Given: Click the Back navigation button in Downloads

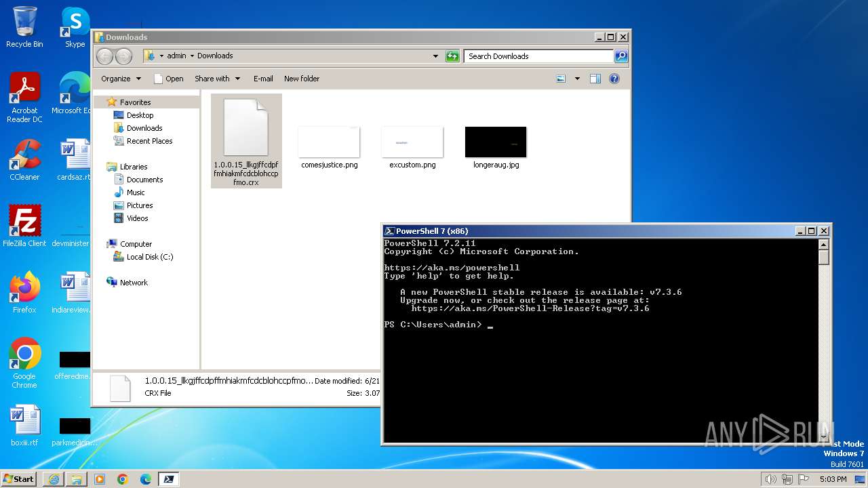Looking at the screenshot, I should click(104, 56).
